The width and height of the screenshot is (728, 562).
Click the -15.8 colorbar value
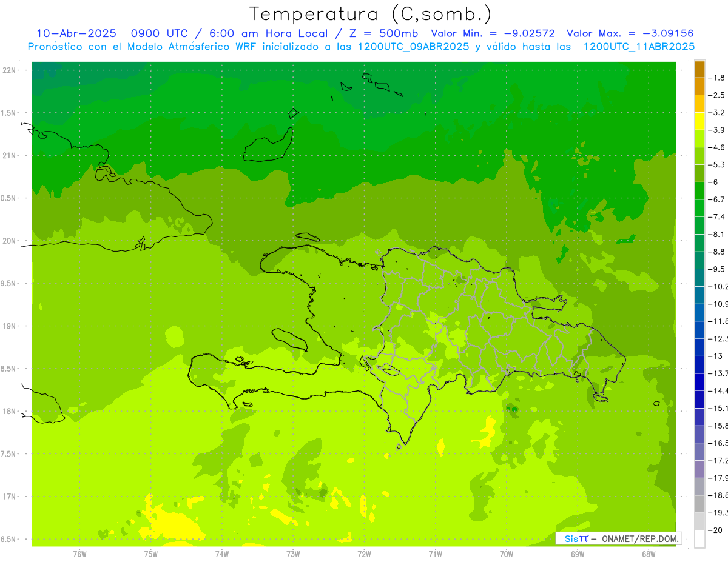click(x=718, y=426)
